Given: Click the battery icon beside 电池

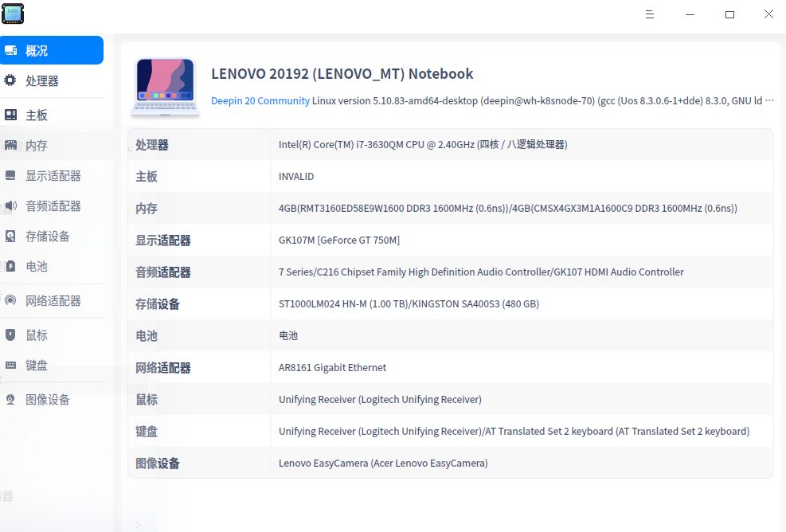Looking at the screenshot, I should click(x=10, y=266).
